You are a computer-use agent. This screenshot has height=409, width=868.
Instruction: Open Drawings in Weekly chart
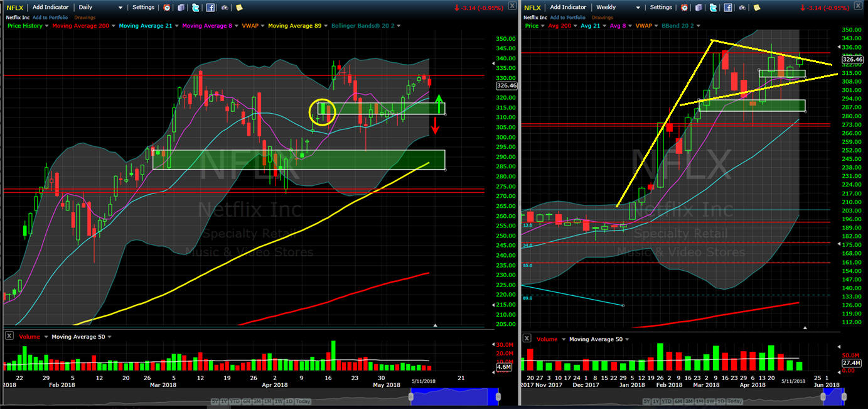coord(603,18)
